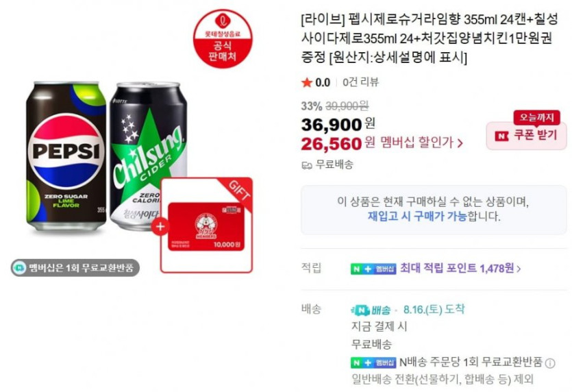Click the red plus icon on product image
This screenshot has width=572, height=392.
click(160, 227)
